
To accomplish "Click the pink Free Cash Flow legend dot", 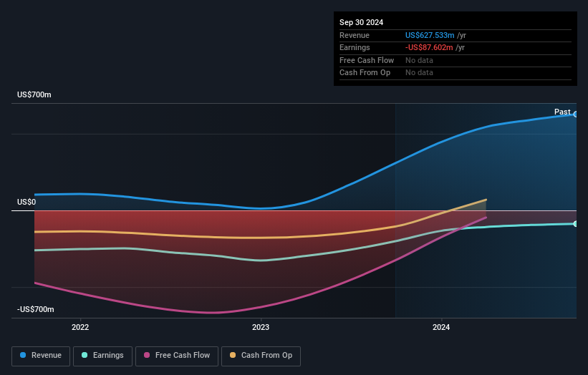I will click(147, 355).
